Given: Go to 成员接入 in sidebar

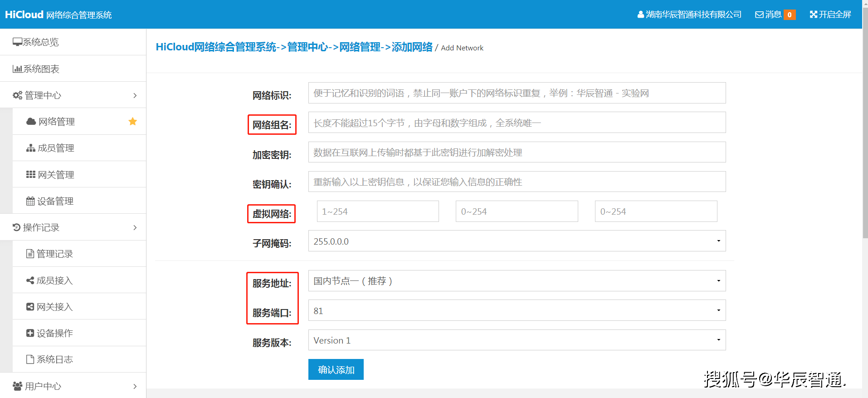Looking at the screenshot, I should coord(79,280).
